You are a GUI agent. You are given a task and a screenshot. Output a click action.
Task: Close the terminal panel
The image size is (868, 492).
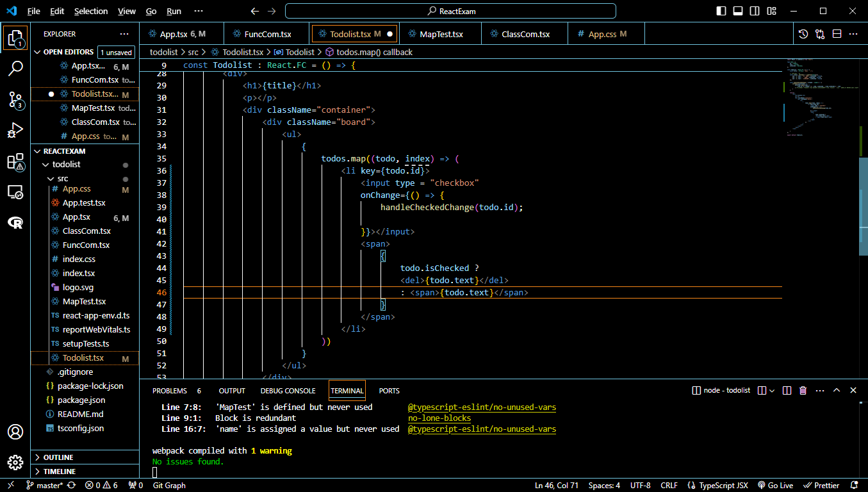pyautogui.click(x=853, y=390)
